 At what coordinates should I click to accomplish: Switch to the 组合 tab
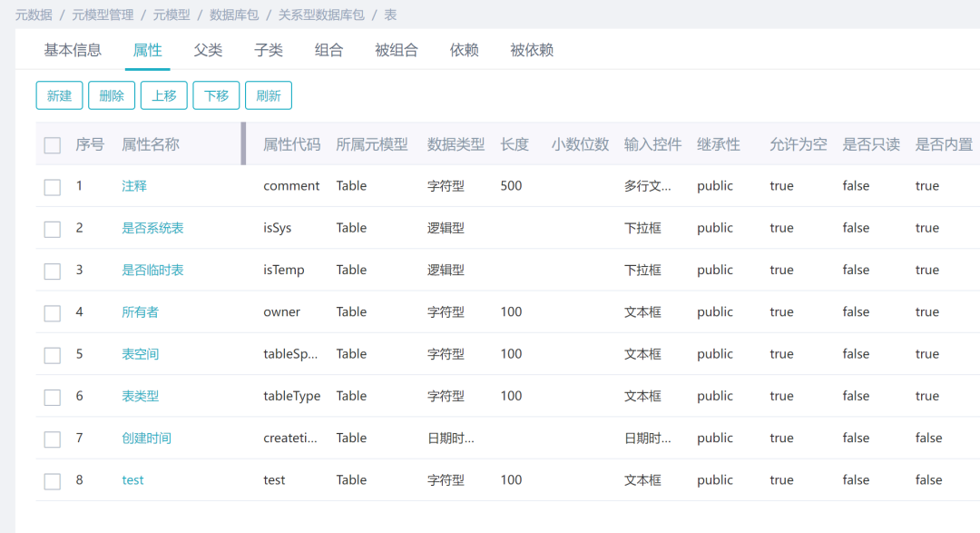(x=328, y=50)
